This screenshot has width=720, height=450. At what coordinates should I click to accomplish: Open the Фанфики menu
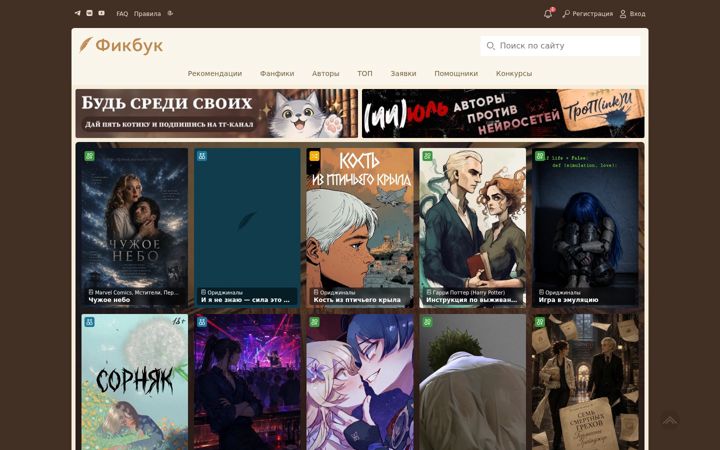[x=277, y=73]
